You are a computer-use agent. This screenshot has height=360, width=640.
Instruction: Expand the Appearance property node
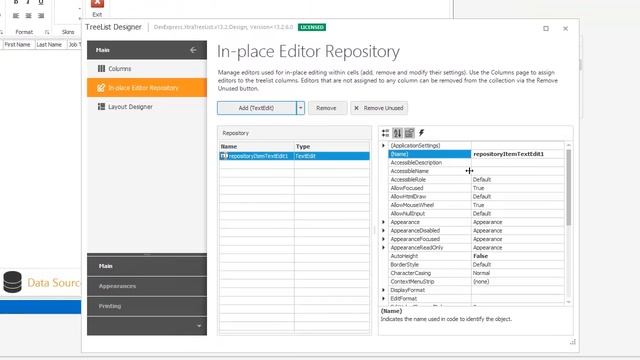(383, 222)
